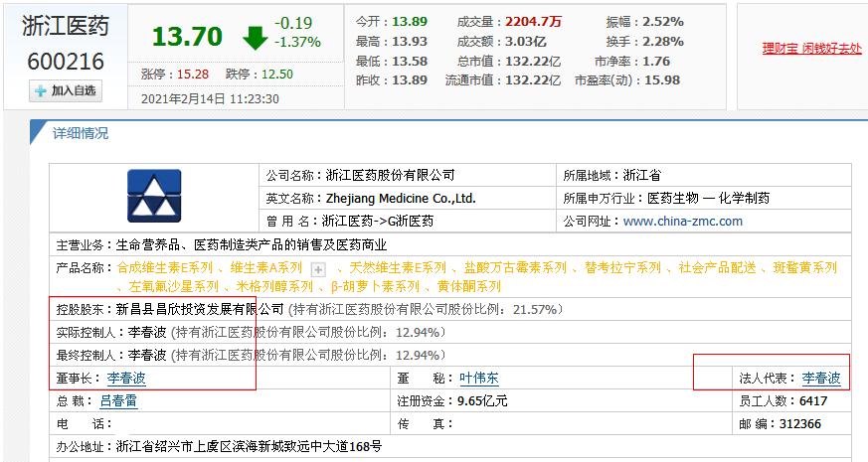Click the industry 医药生物 — 化学制药
This screenshot has width=868, height=462.
(x=709, y=198)
